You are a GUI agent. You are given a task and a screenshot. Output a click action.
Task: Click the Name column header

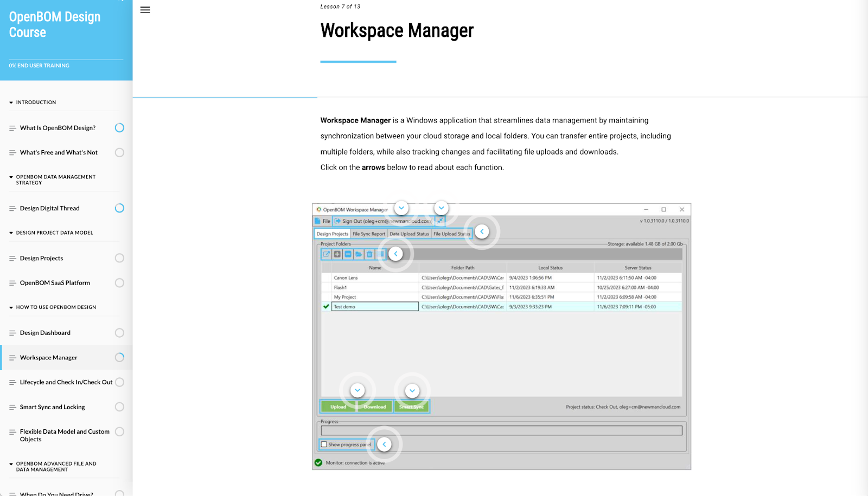point(375,268)
